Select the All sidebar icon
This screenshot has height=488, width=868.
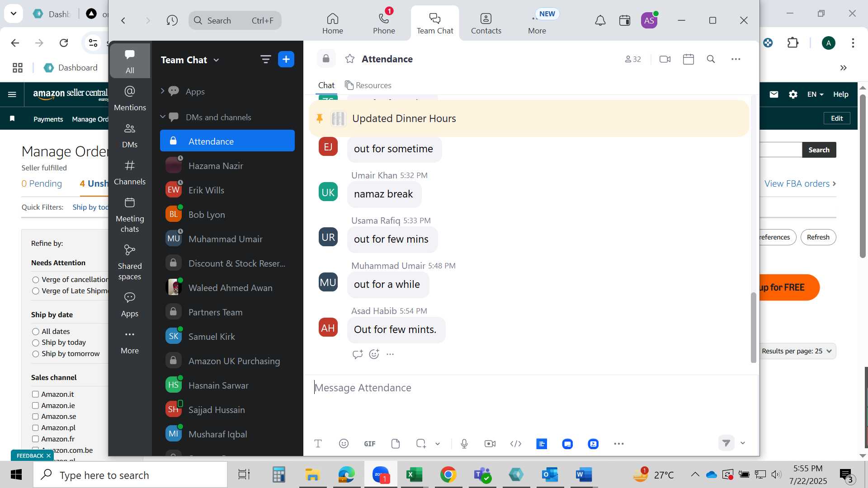pos(130,61)
